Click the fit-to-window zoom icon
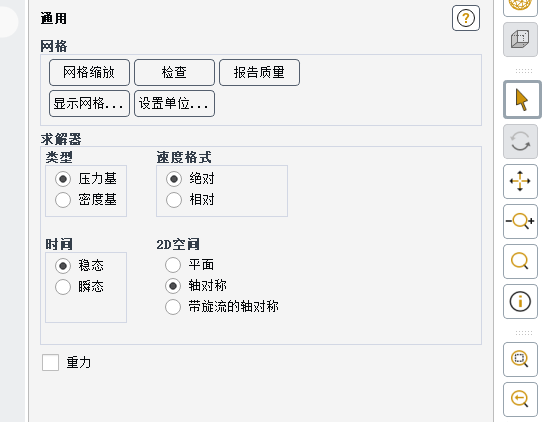The width and height of the screenshot is (543, 422). click(x=520, y=359)
